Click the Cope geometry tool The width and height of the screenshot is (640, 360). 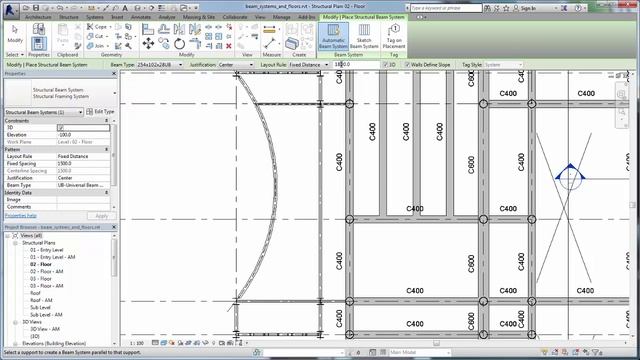[97, 27]
